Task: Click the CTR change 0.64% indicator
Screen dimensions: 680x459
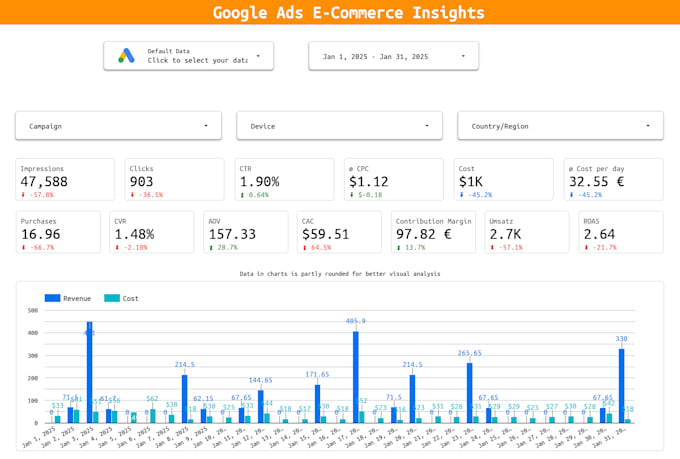Action: click(x=255, y=195)
